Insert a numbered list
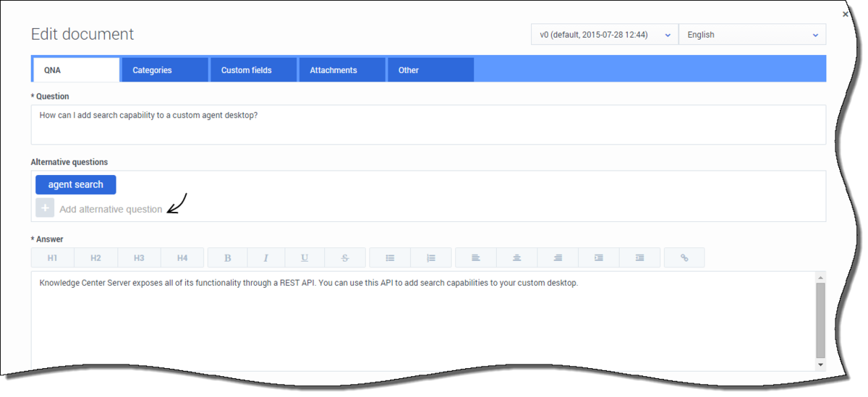This screenshot has width=868, height=397. [x=431, y=258]
